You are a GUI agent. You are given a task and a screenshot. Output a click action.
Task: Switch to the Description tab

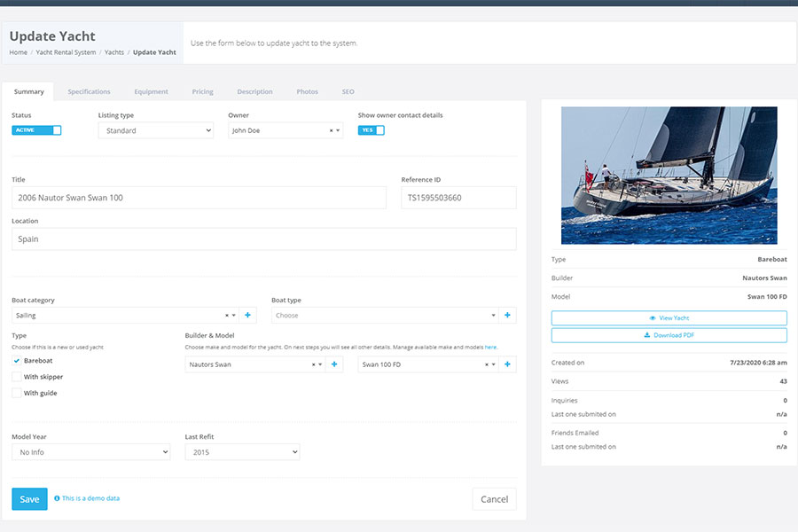coord(255,91)
